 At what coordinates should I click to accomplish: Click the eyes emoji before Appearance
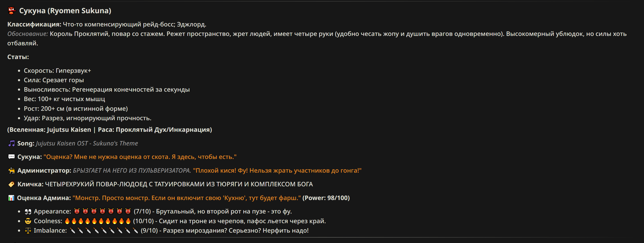click(28, 212)
